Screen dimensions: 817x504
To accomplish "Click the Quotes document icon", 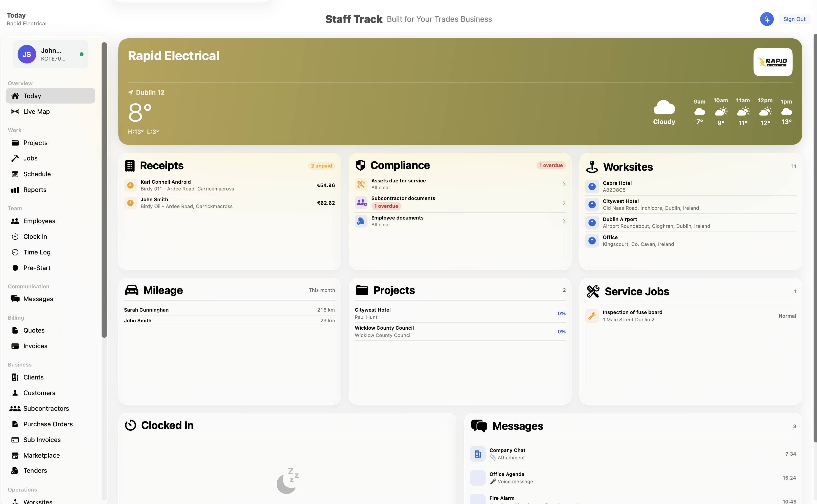I will coord(15,330).
